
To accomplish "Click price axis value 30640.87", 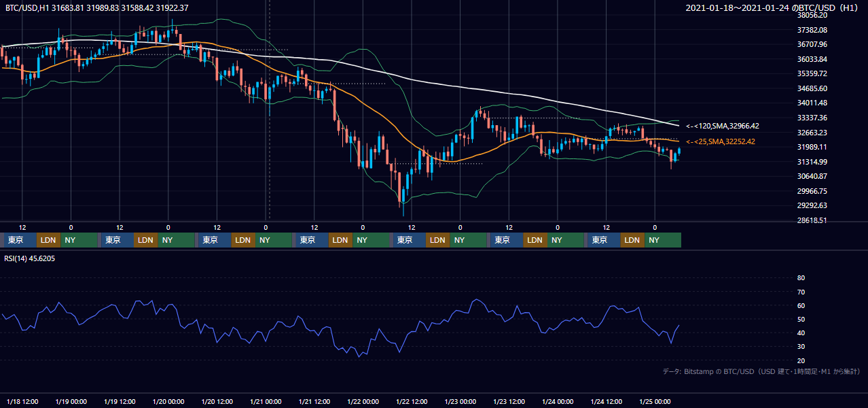I will 812,176.
